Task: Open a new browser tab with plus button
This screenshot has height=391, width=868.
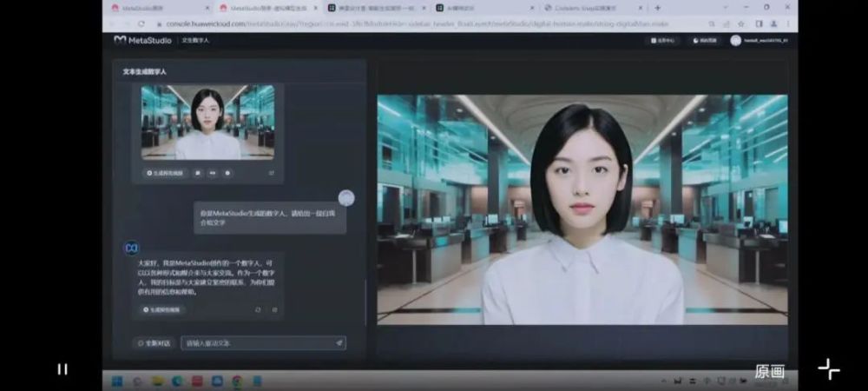Action: [658, 8]
